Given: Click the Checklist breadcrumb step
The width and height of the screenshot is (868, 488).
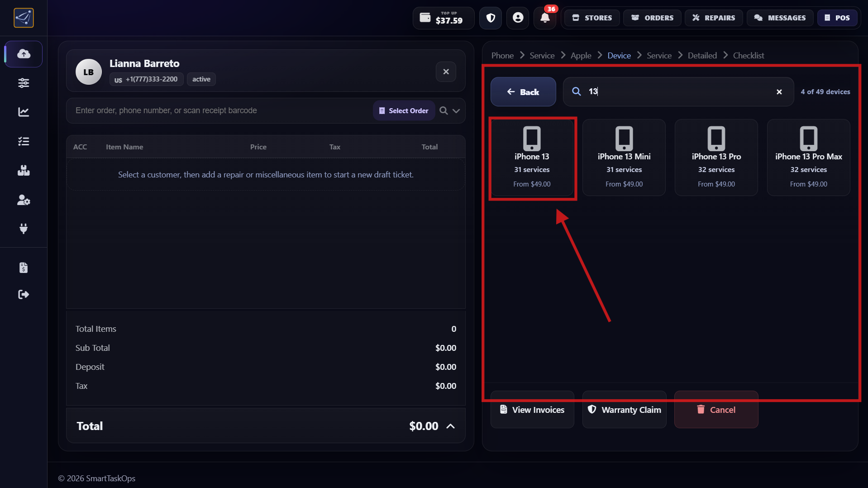Looking at the screenshot, I should pos(749,55).
